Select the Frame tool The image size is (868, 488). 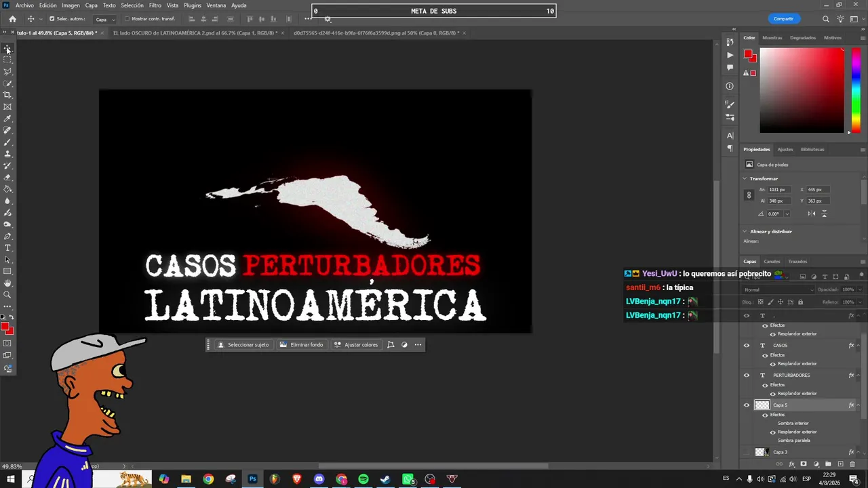[7, 106]
